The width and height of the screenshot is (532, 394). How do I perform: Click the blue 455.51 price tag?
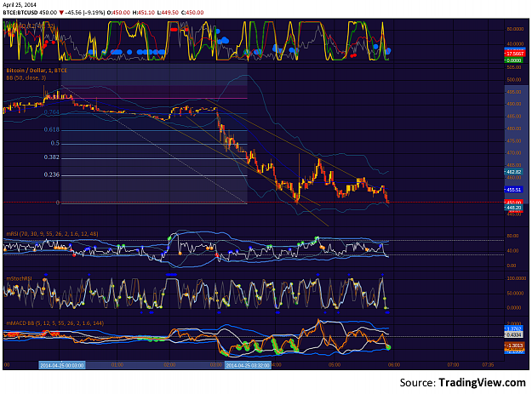(x=514, y=190)
